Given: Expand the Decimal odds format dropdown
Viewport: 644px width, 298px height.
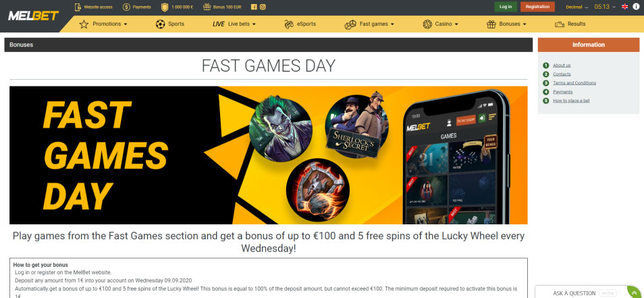Looking at the screenshot, I should (x=576, y=7).
